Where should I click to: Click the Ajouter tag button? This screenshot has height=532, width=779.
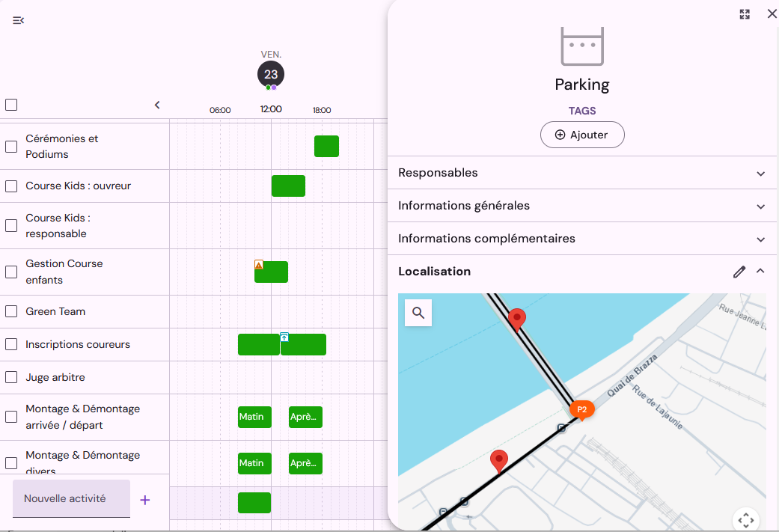582,135
